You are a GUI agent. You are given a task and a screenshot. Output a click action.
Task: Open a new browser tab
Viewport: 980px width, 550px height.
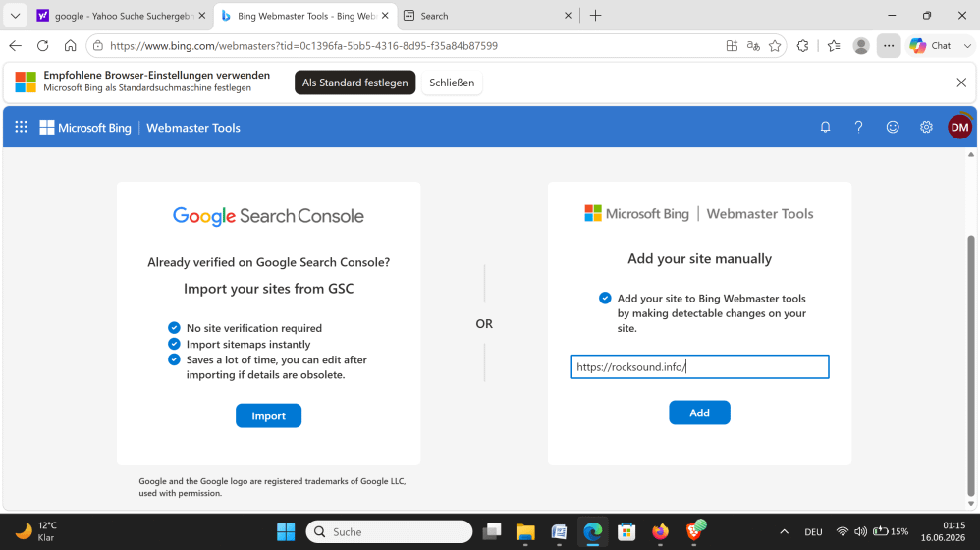coord(596,16)
